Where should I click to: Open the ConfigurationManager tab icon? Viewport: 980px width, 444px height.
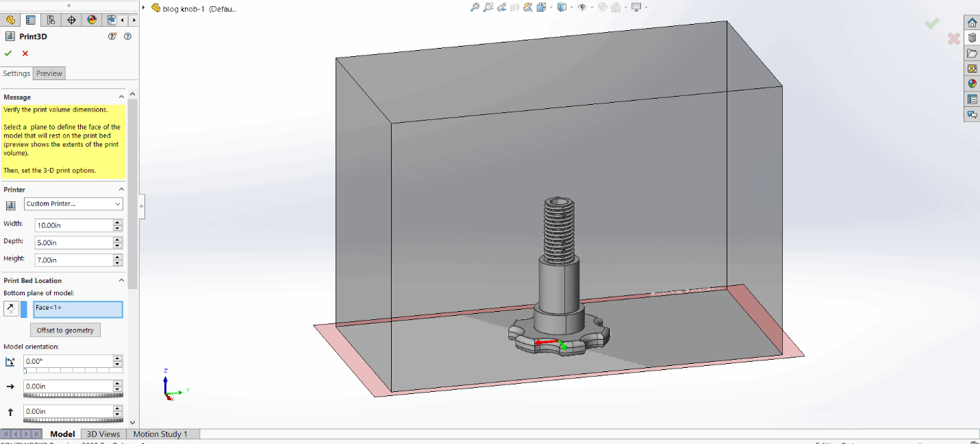pyautogui.click(x=51, y=20)
